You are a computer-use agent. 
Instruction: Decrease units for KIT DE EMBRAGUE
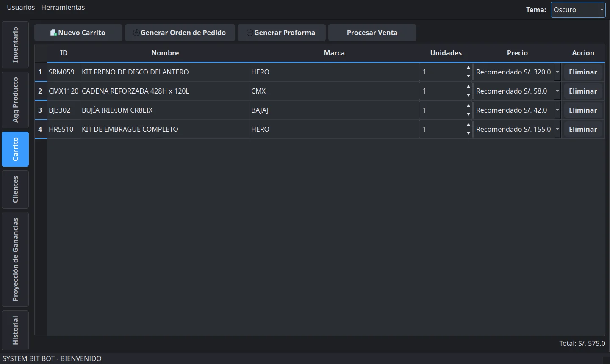(x=468, y=133)
